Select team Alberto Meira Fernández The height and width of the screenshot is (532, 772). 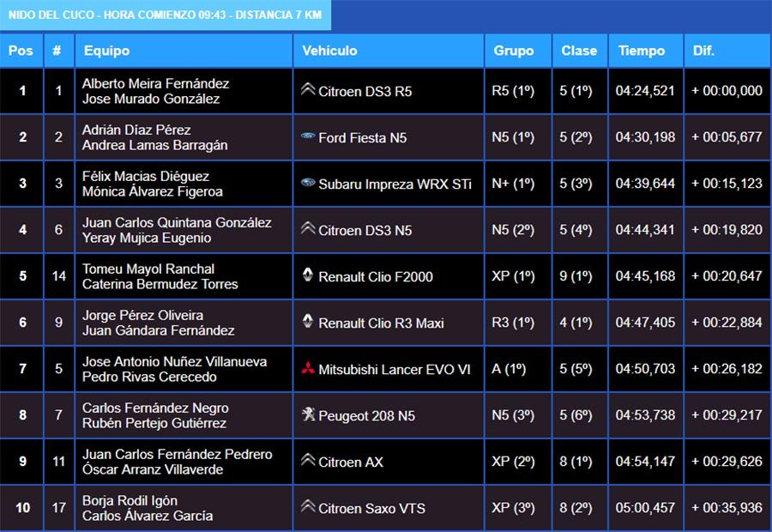155,83
